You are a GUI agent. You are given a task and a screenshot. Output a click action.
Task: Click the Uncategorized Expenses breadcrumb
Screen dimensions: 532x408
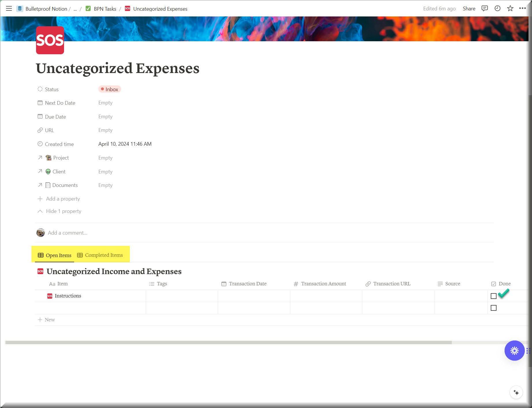[156, 9]
